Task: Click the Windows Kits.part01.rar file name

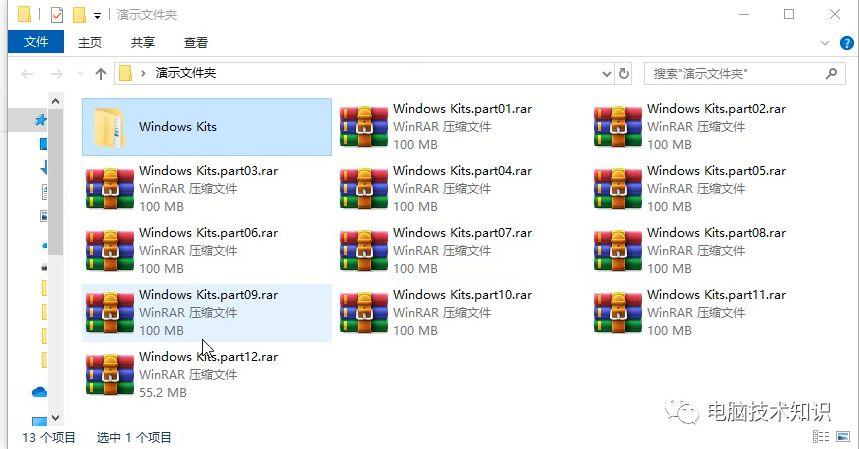Action: tap(462, 108)
